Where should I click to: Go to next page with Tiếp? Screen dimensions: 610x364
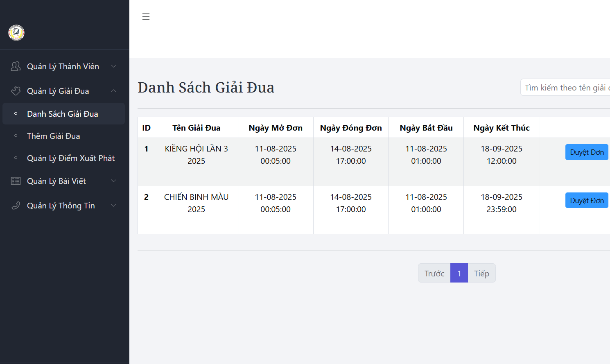tap(481, 273)
